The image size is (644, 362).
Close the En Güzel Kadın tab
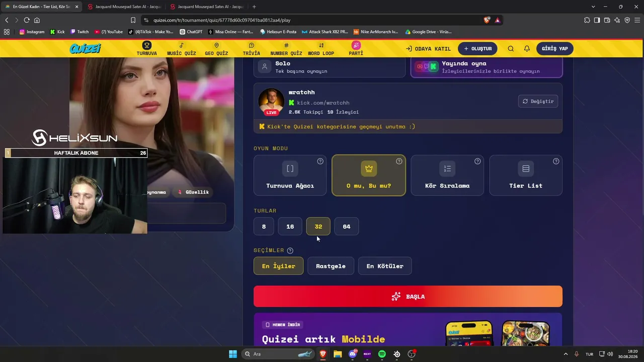[77, 7]
